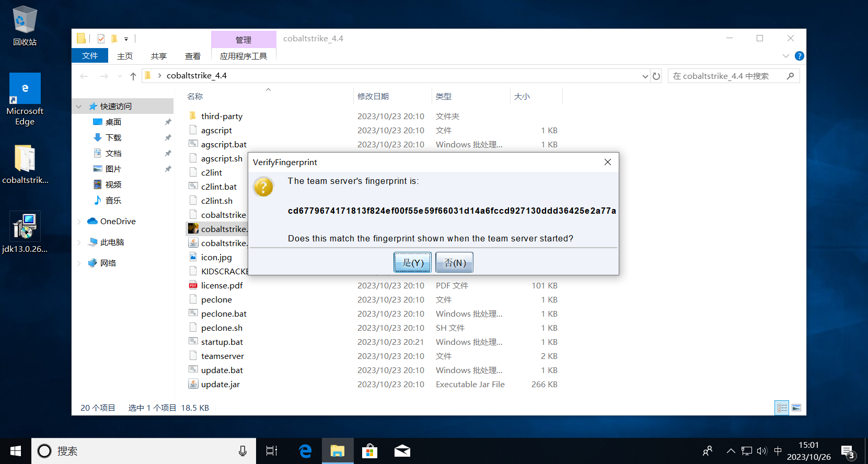Go up one folder level arrow

click(133, 76)
